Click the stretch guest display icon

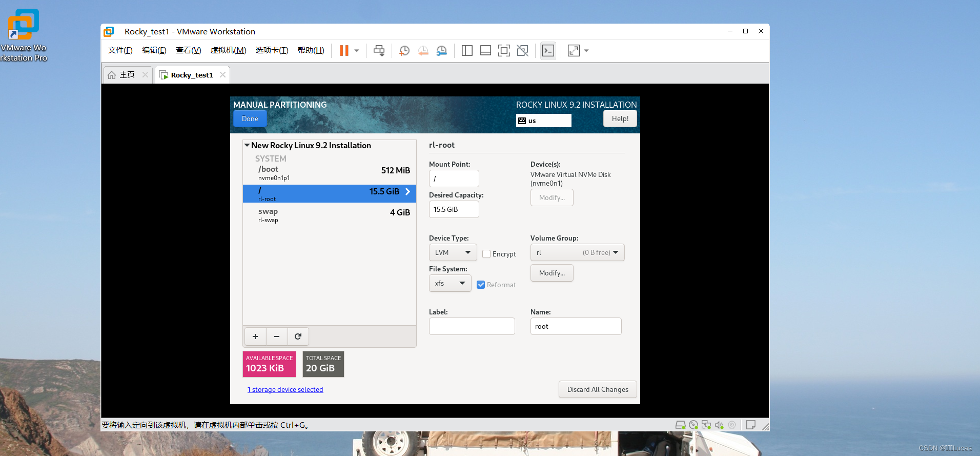(x=574, y=50)
